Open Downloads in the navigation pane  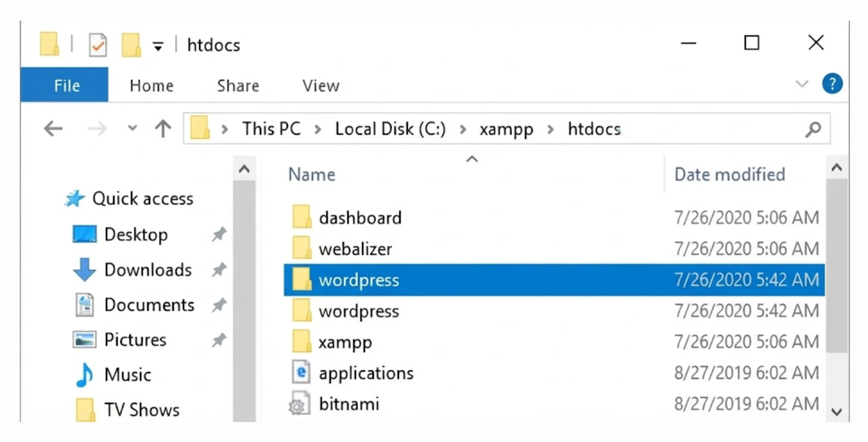click(148, 270)
